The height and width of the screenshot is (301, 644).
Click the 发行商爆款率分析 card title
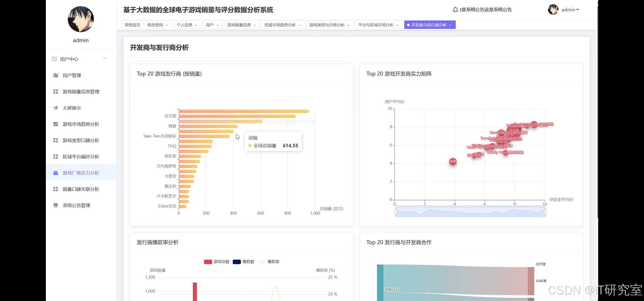tap(157, 242)
